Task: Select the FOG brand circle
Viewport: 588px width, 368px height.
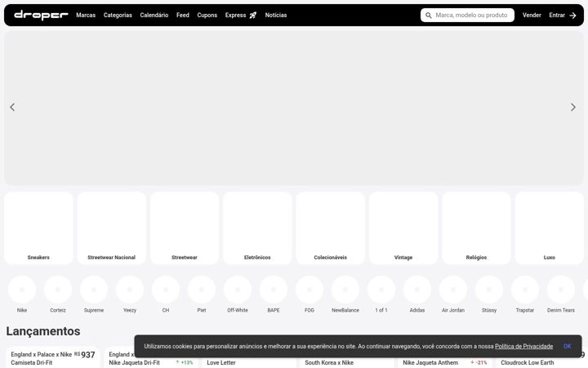Action: pos(310,289)
